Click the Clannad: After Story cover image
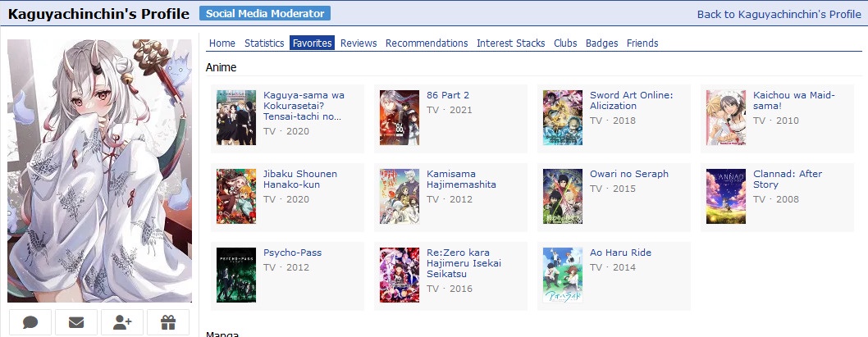This screenshot has width=868, height=337. tap(726, 197)
